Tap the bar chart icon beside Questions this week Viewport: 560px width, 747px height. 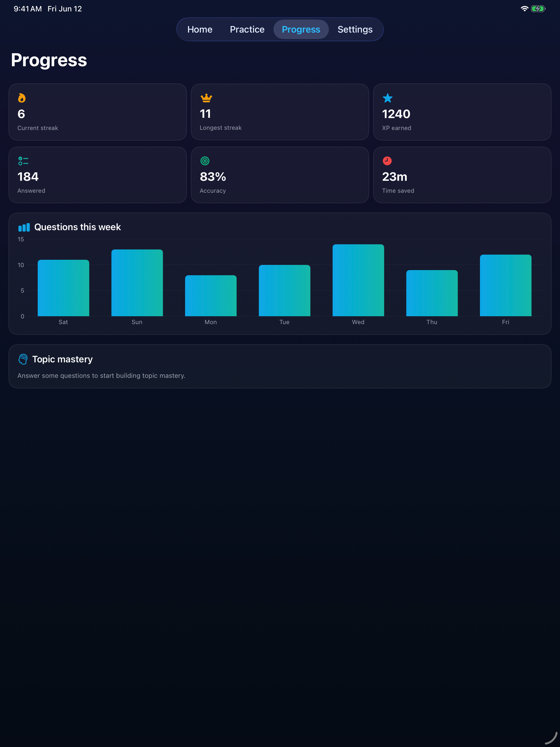coord(24,227)
